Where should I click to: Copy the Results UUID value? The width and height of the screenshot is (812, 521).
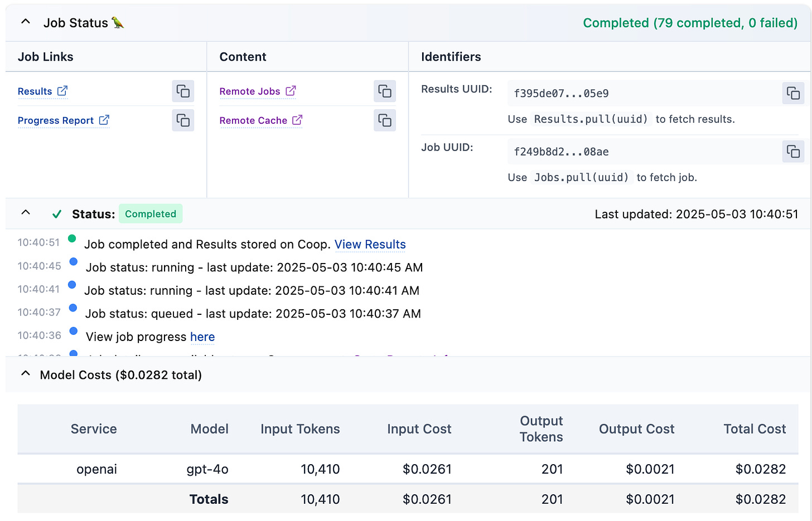(793, 93)
